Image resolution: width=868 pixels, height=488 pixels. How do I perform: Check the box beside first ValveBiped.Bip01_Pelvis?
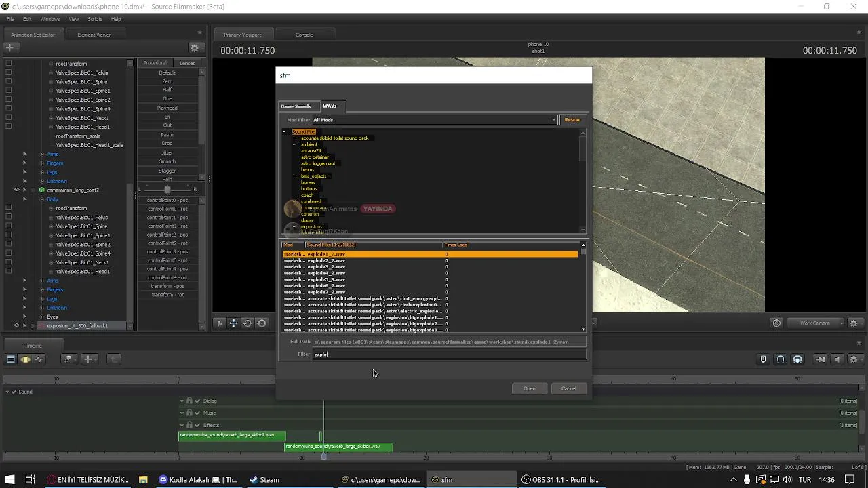point(8,73)
